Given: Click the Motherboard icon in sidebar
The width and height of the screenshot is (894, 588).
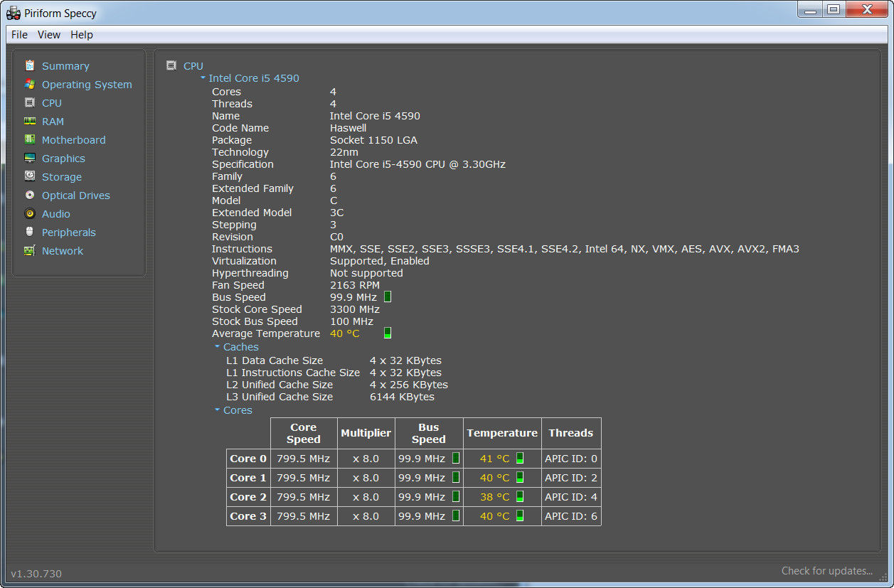Looking at the screenshot, I should [x=29, y=139].
